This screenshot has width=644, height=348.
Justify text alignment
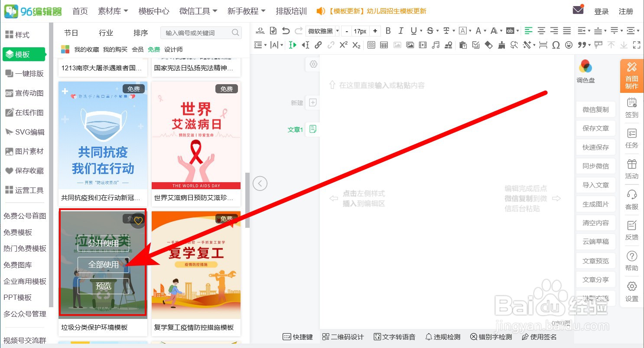tap(567, 31)
